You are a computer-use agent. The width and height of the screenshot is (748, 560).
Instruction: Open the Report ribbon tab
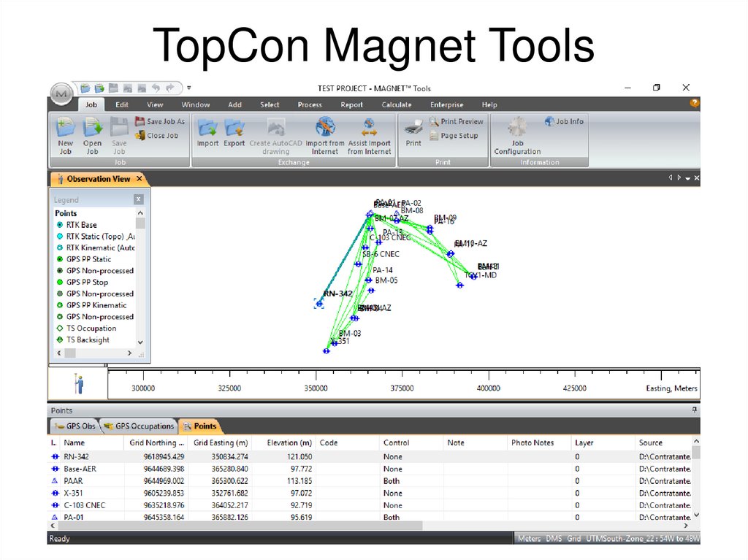pyautogui.click(x=351, y=104)
